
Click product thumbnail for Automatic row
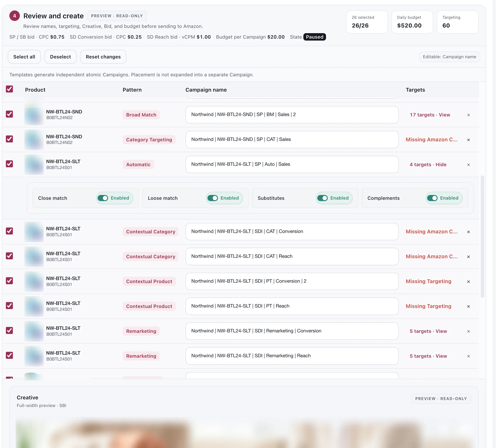pyautogui.click(x=34, y=165)
